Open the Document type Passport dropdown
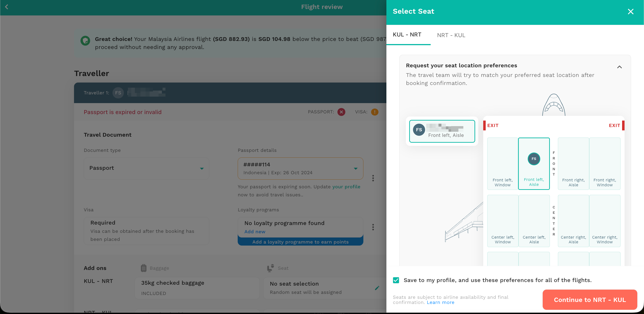 point(146,168)
